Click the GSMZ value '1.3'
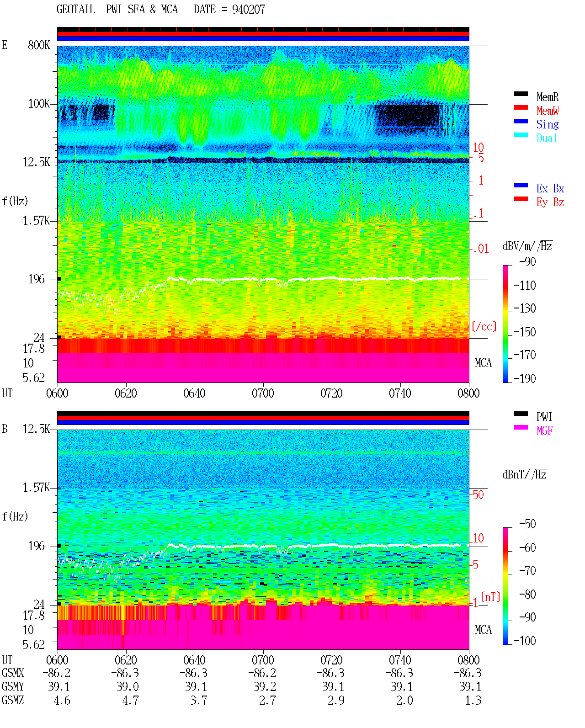Viewport: 585px width, 728px height. 473,701
